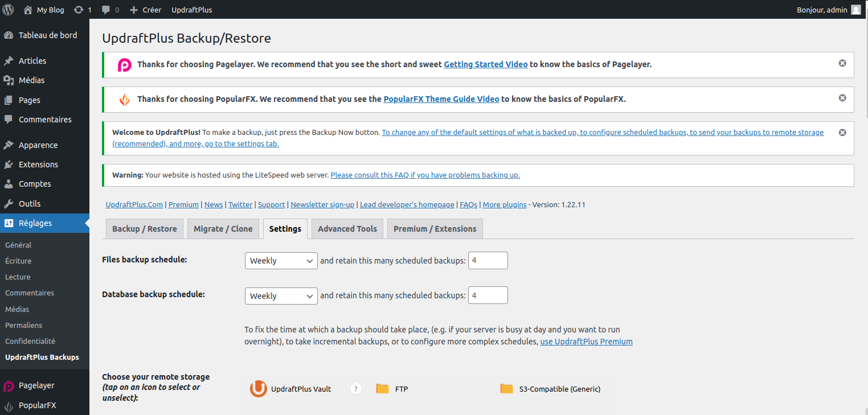Screen dimensions: 868x415
Task: Click the Tableau de bord dashboard icon
Action: point(9,35)
